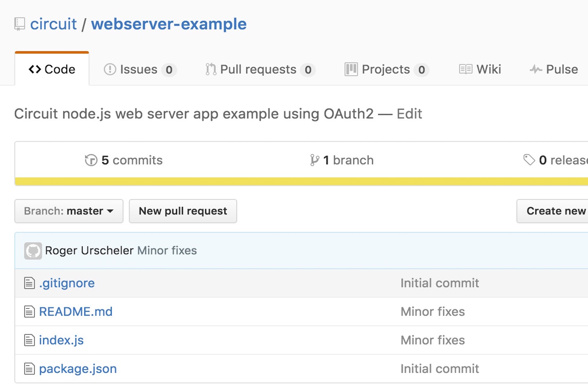
Task: Click Roger Urscheler's avatar
Action: tap(33, 251)
